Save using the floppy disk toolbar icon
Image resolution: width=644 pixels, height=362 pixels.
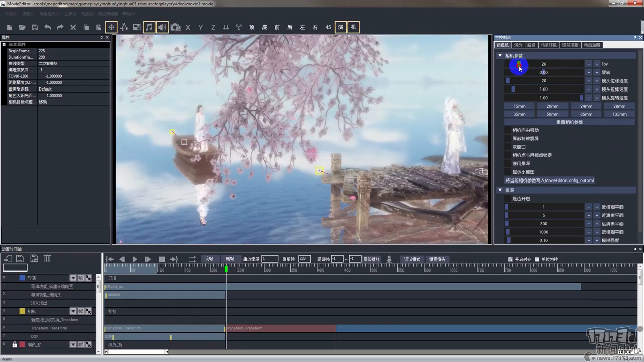point(35,27)
